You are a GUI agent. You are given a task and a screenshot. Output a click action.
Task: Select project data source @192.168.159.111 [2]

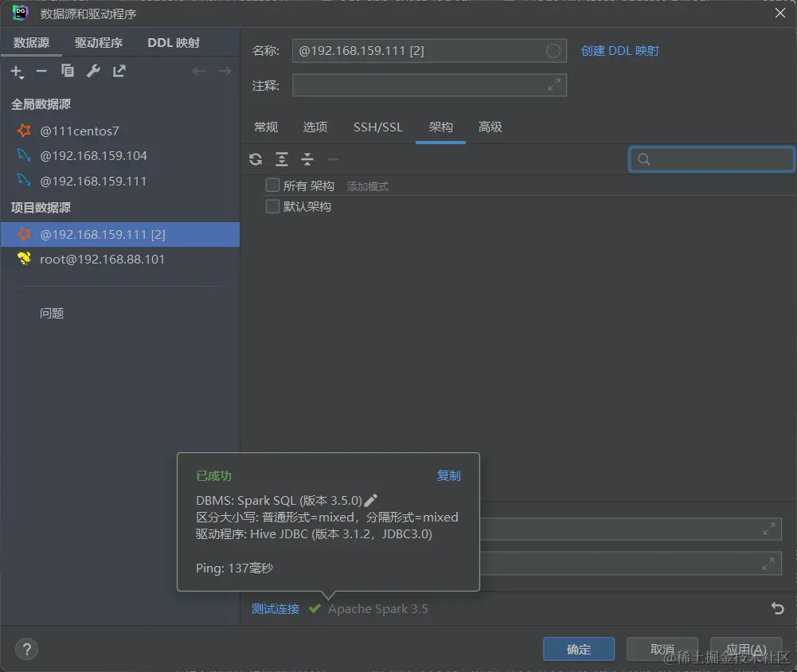120,234
